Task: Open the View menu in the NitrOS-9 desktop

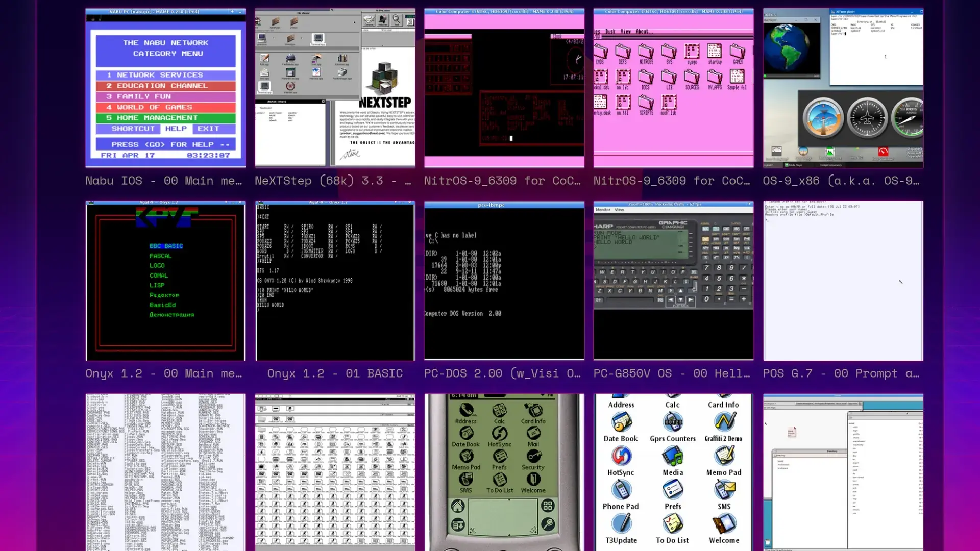Action: 625,32
